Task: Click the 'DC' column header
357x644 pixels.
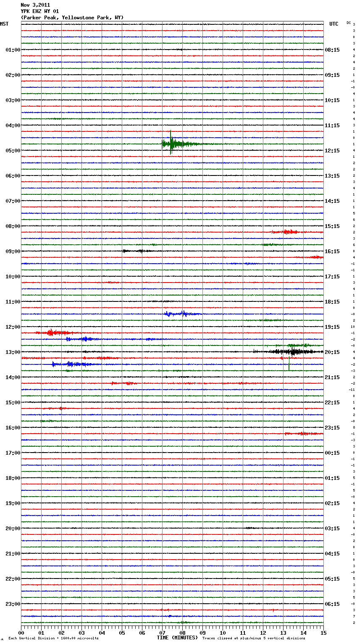Action: point(349,23)
